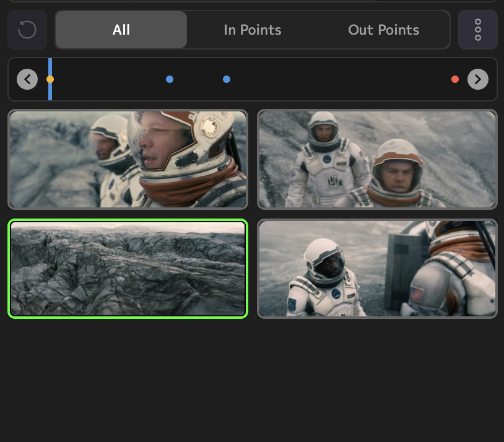
Task: Switch to the In Points tab
Action: [252, 30]
